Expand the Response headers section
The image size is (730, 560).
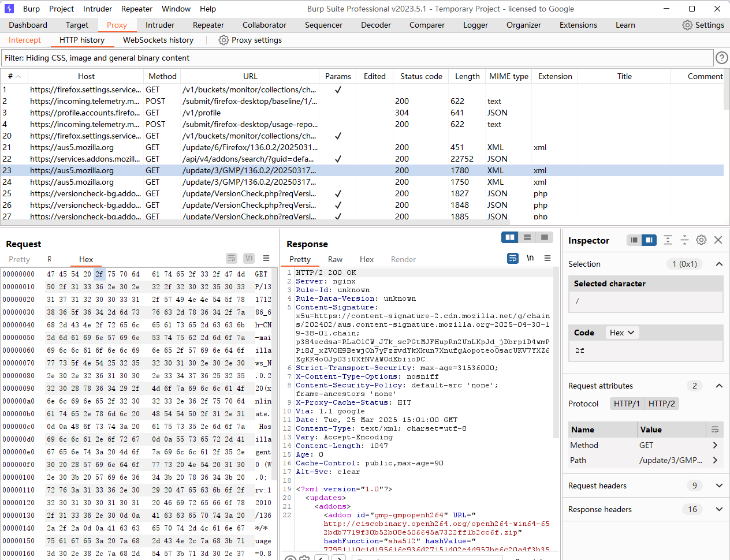point(719,509)
